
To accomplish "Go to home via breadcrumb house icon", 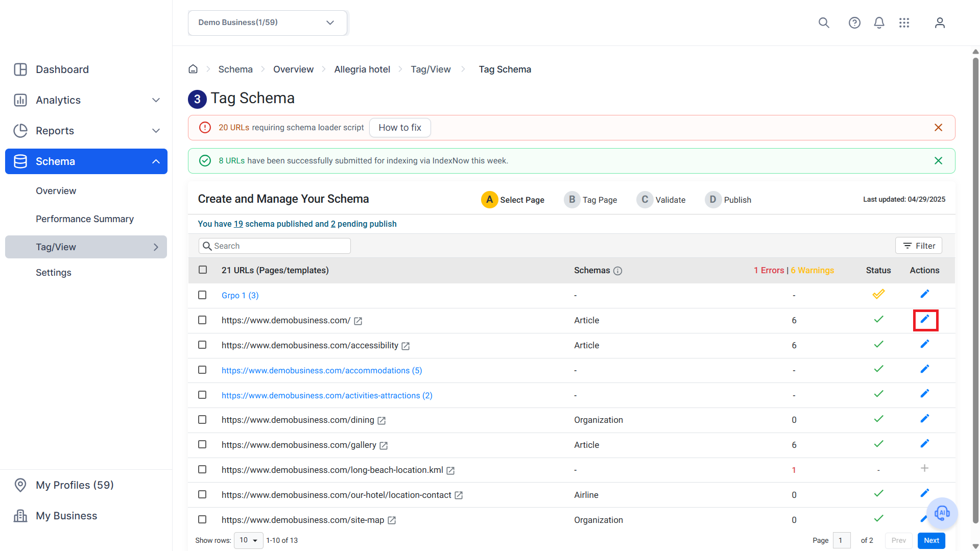I will pos(193,69).
